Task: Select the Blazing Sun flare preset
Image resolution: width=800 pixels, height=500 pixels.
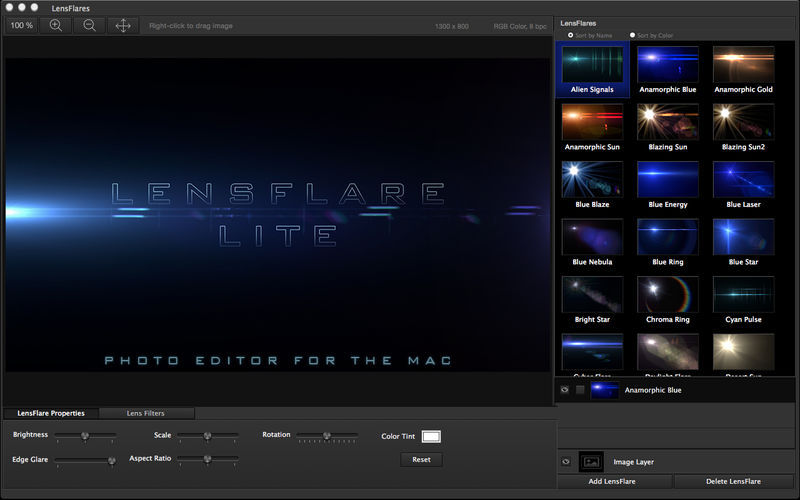Action: (668, 122)
